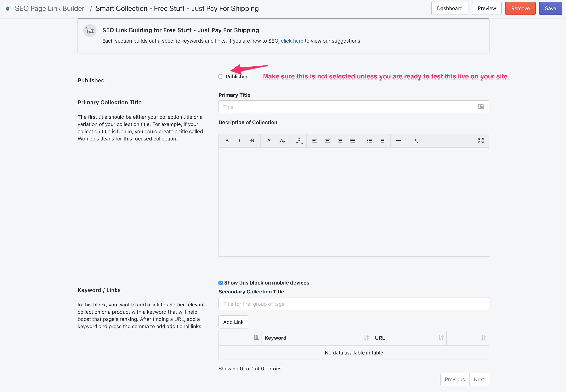Apply strikethrough formatting

point(252,141)
